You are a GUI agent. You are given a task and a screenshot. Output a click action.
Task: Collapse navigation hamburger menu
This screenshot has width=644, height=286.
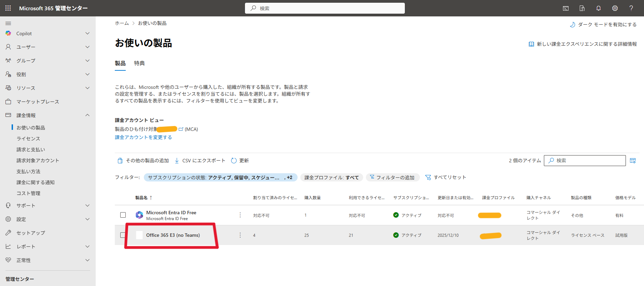[x=8, y=23]
